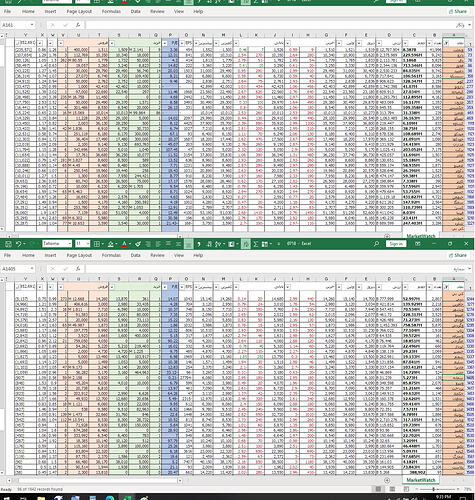Open Data tab in lower Excel window

tap(135, 255)
